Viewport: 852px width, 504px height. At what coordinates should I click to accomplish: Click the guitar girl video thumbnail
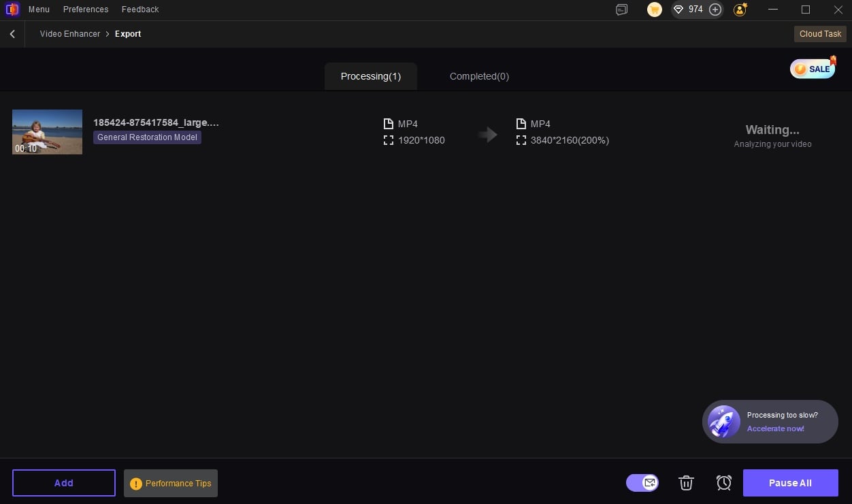(x=47, y=132)
